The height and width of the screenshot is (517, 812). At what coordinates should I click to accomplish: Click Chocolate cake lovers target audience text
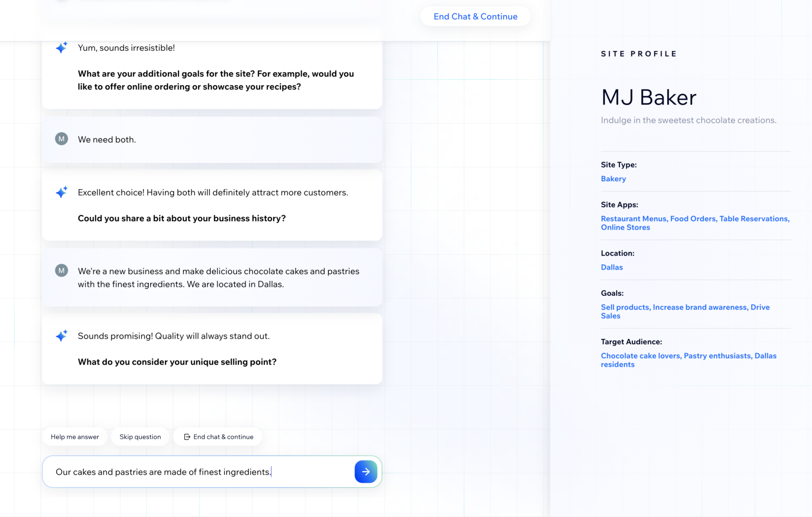click(640, 356)
